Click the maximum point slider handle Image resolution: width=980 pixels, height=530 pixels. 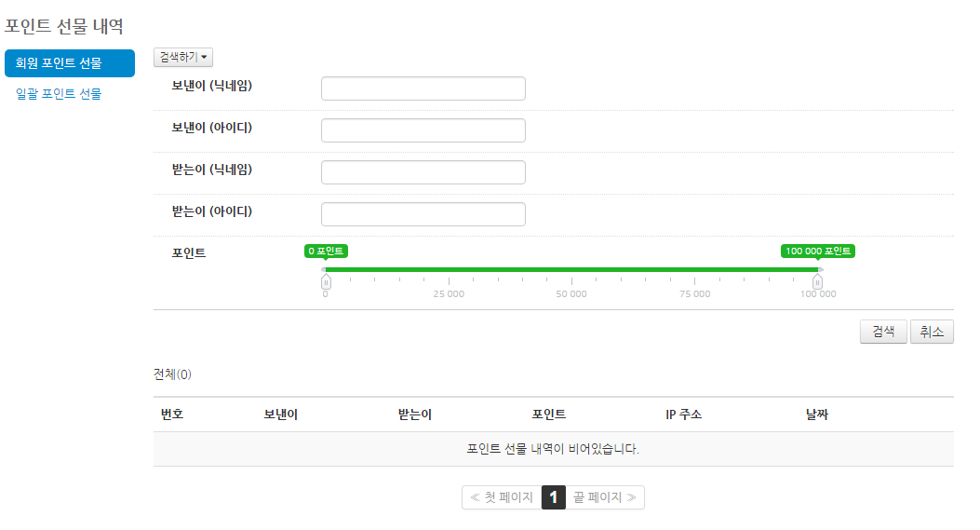[x=817, y=282]
